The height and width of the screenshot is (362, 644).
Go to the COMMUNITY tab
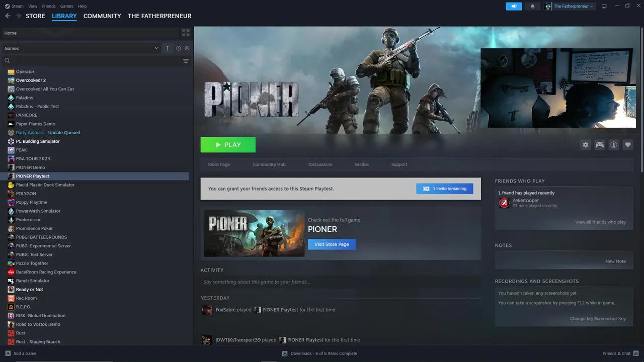click(x=102, y=16)
